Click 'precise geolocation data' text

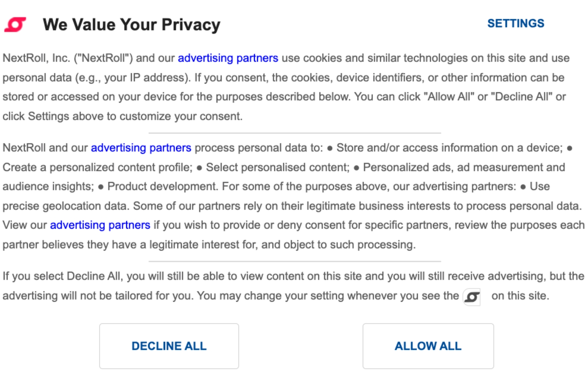(x=65, y=206)
